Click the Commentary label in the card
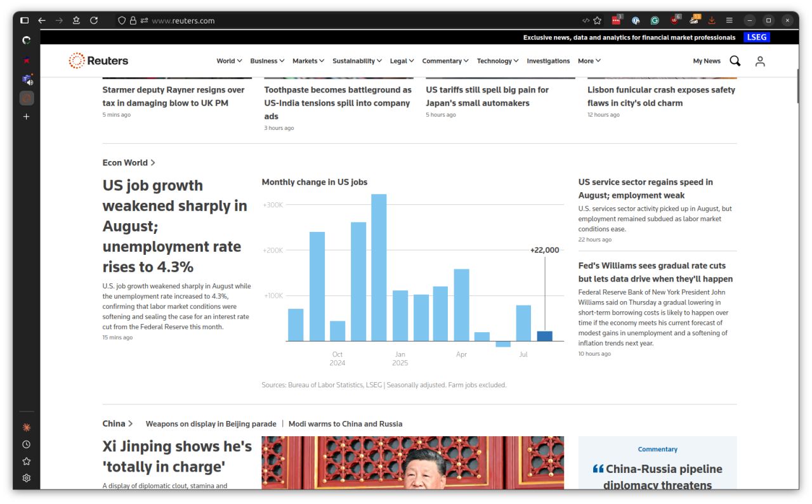This screenshot has width=812, height=504. [657, 449]
